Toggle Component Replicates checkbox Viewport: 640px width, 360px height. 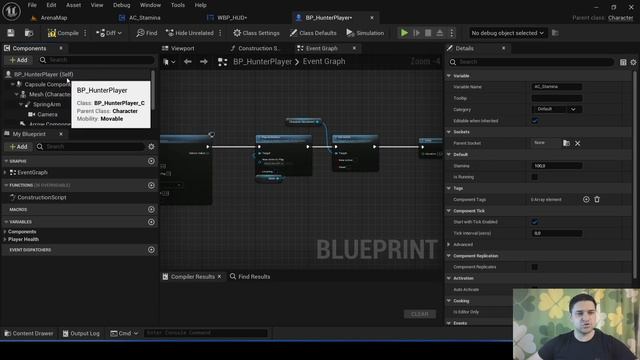[535, 267]
